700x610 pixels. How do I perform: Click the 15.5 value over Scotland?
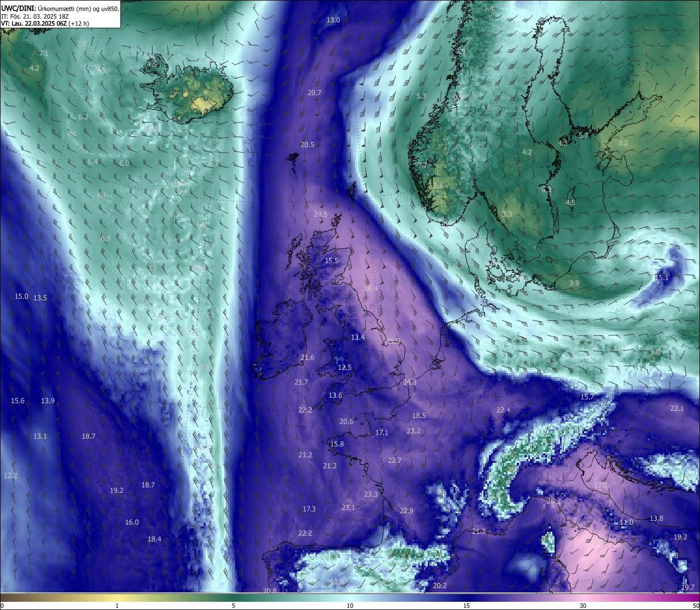[x=331, y=260]
